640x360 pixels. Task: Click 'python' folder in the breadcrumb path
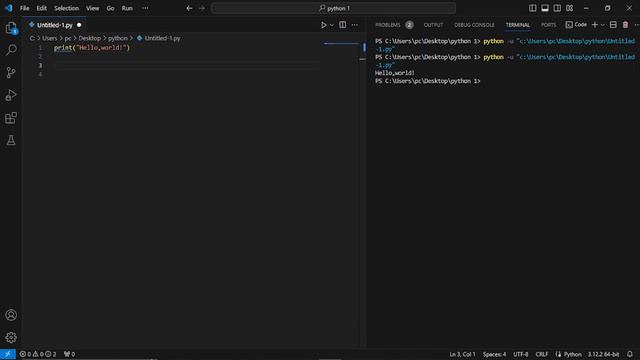pos(118,38)
